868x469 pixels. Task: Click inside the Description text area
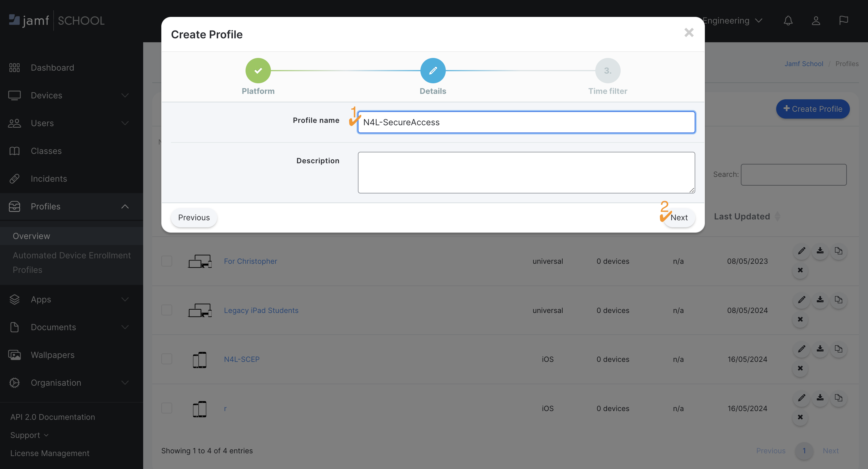click(526, 172)
